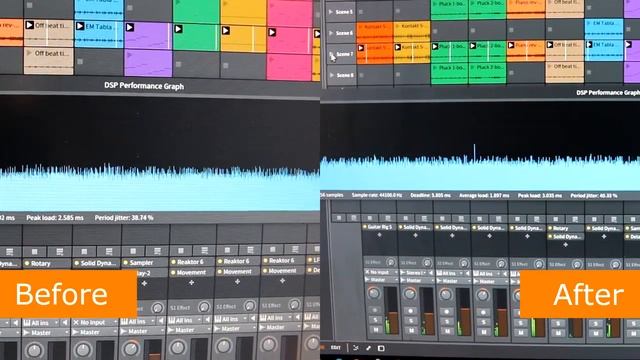Arm record on the Guitar Rig 5 track

click(x=376, y=310)
